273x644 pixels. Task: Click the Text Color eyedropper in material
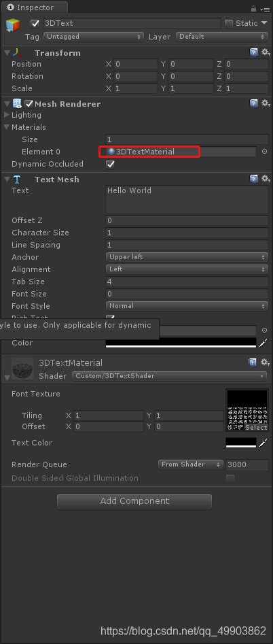click(263, 443)
